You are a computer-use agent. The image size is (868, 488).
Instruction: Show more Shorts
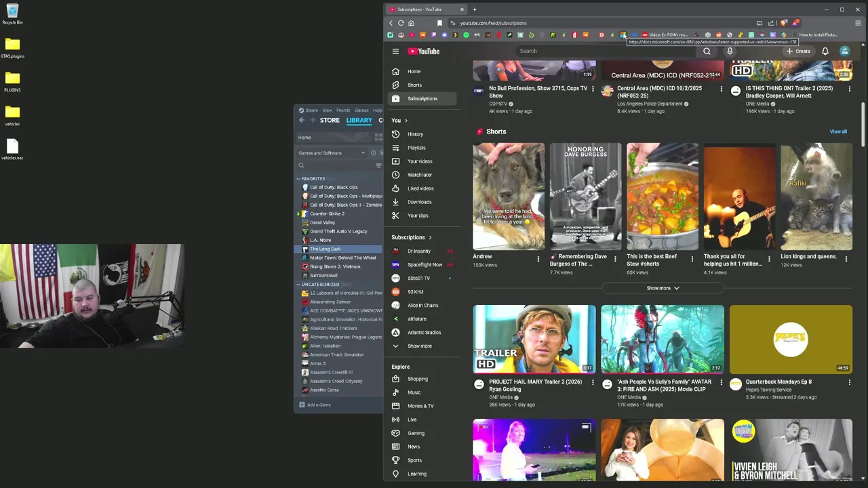point(663,288)
